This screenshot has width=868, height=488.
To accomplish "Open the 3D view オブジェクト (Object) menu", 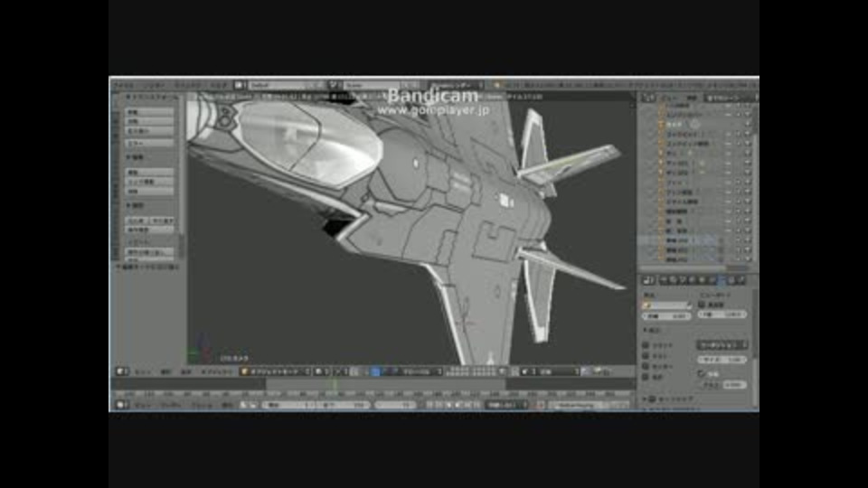I will (x=216, y=371).
